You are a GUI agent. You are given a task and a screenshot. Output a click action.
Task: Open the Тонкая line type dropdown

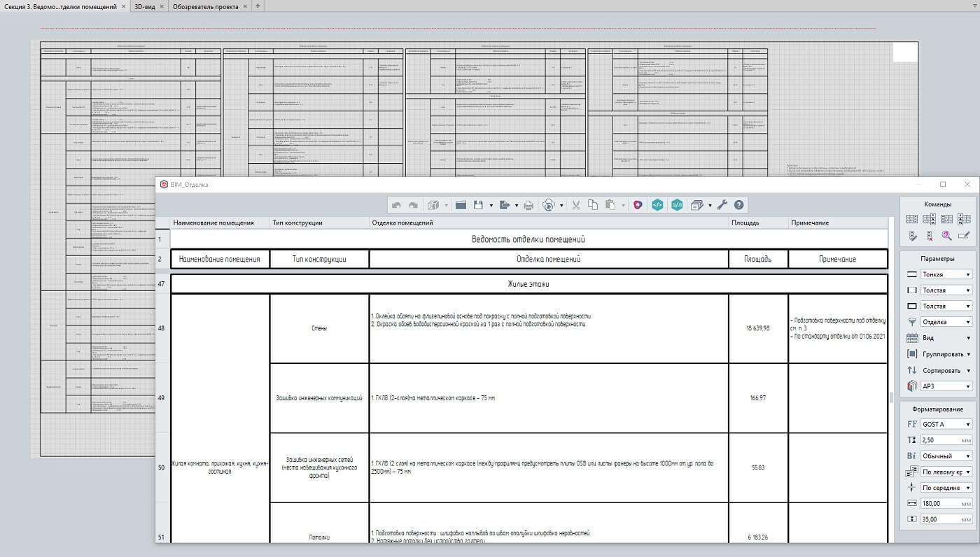pyautogui.click(x=946, y=274)
